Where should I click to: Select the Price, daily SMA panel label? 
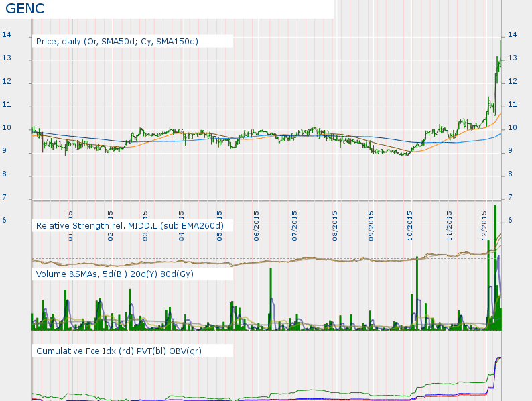pos(117,42)
